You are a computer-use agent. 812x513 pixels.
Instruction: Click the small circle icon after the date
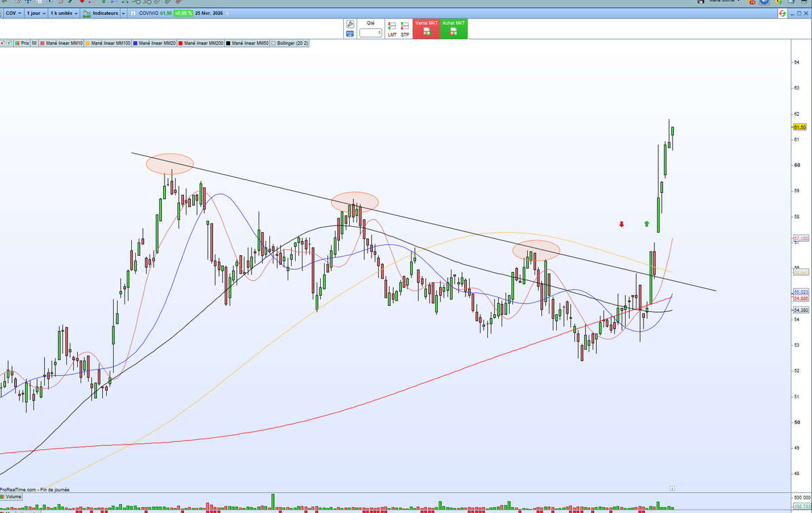click(x=227, y=13)
